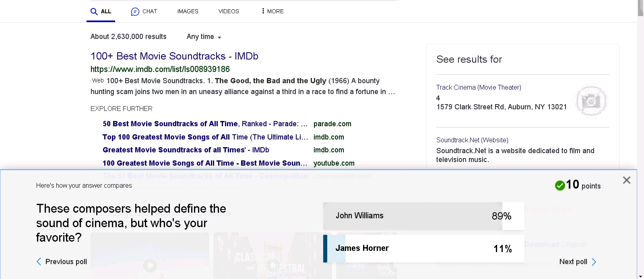The height and width of the screenshot is (279, 644).
Task: Click the Here's how your answer compares text
Action: coord(84,185)
